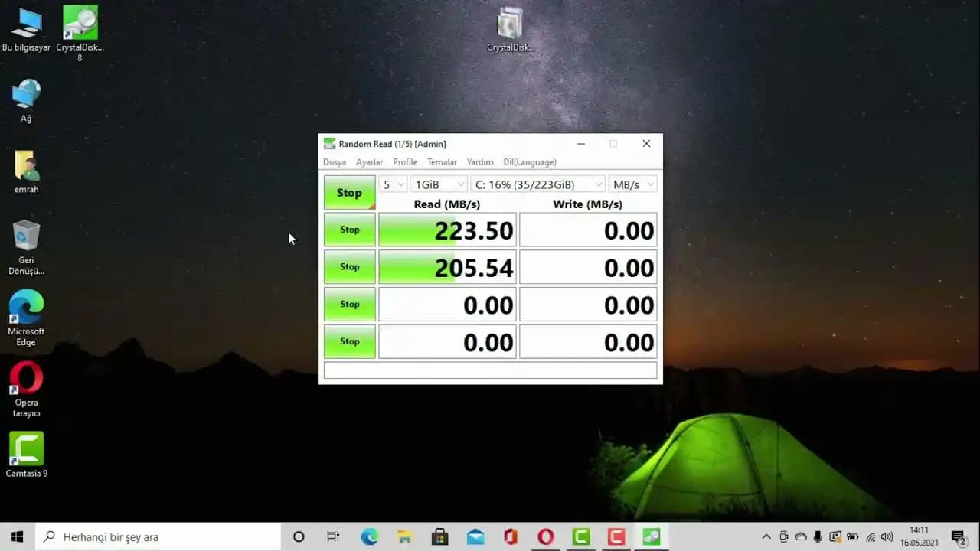
Task: Open the 1GiB test size dropdown
Action: click(x=438, y=184)
